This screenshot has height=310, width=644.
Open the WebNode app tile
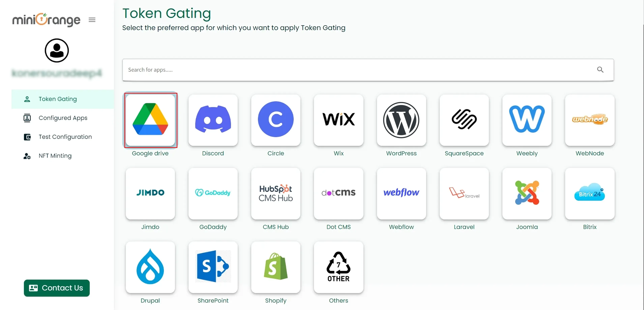click(590, 120)
